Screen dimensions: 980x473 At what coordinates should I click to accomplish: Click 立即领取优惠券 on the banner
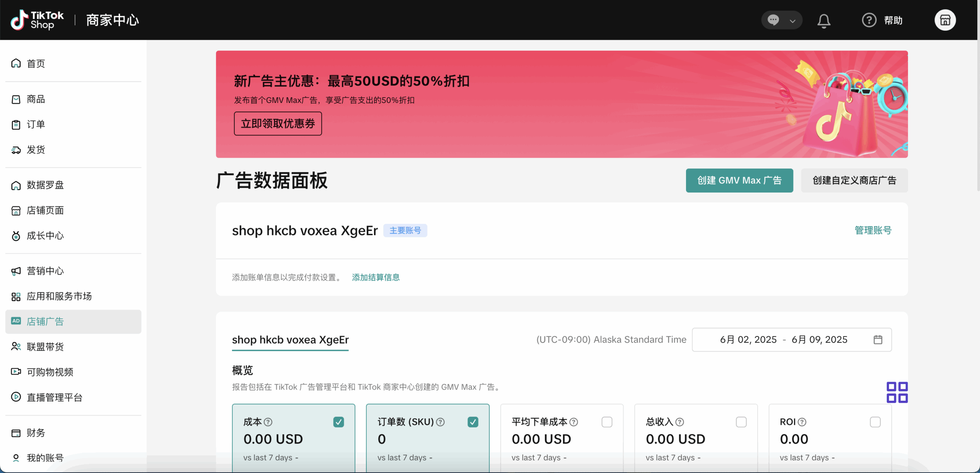click(278, 124)
